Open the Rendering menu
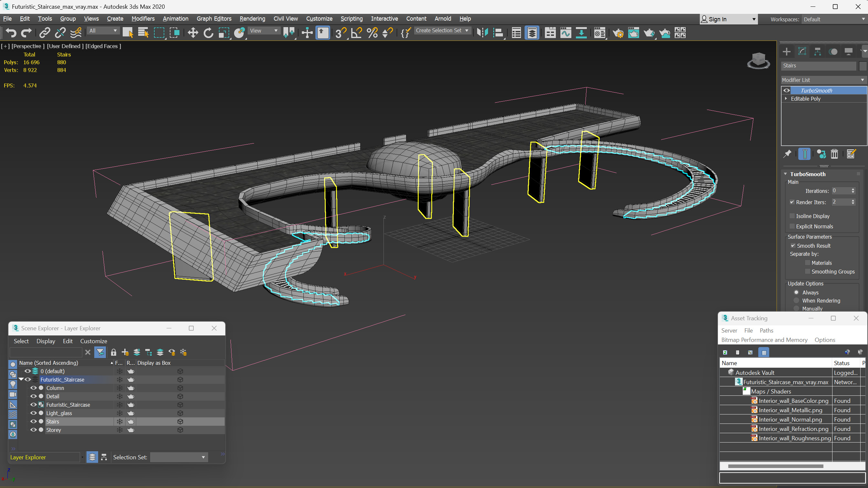Screen dimensions: 868x488 coord(252,18)
